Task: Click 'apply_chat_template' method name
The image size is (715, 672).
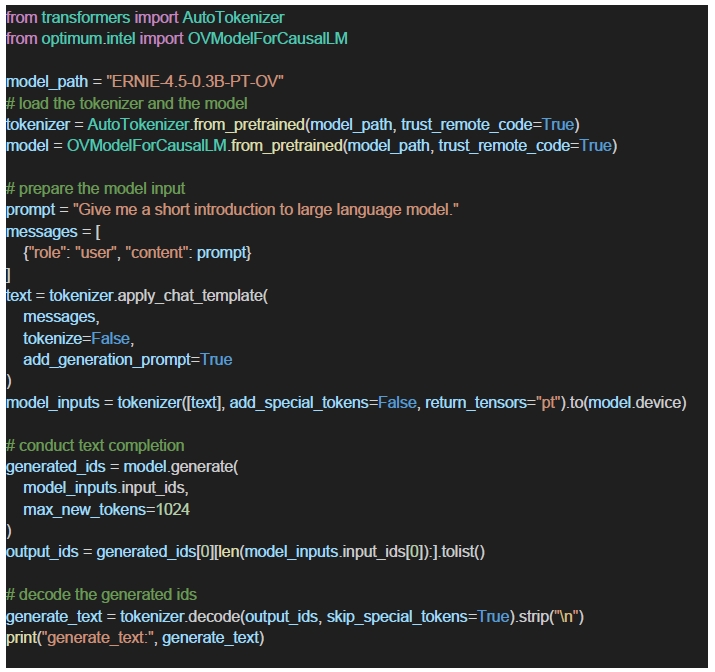Action: 187,296
